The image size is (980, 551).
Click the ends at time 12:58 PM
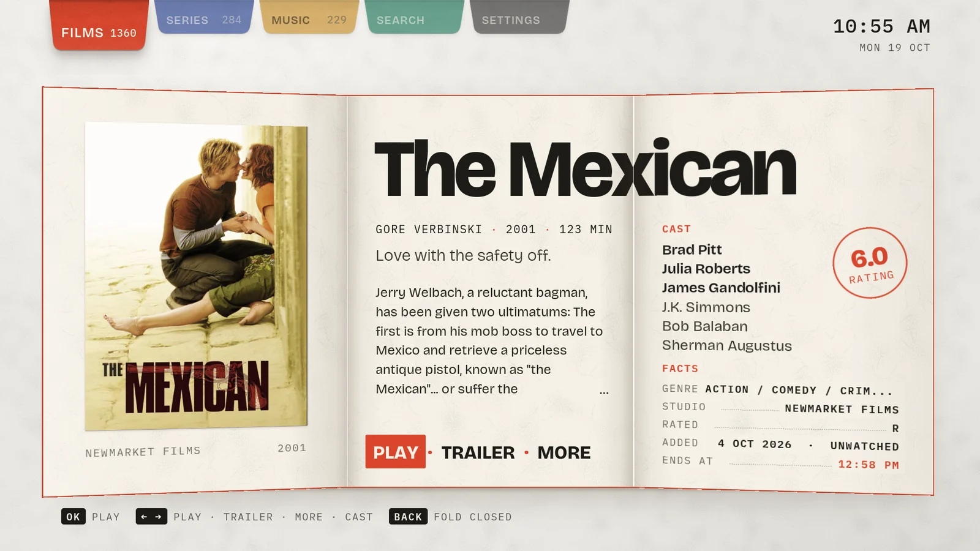pyautogui.click(x=869, y=465)
